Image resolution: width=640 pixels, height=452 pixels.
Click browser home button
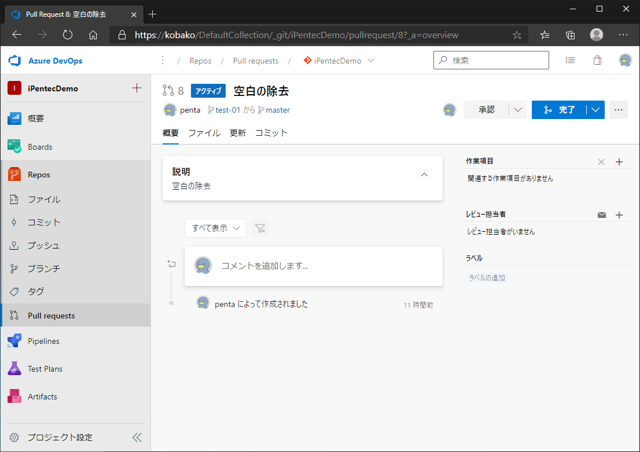click(x=93, y=35)
